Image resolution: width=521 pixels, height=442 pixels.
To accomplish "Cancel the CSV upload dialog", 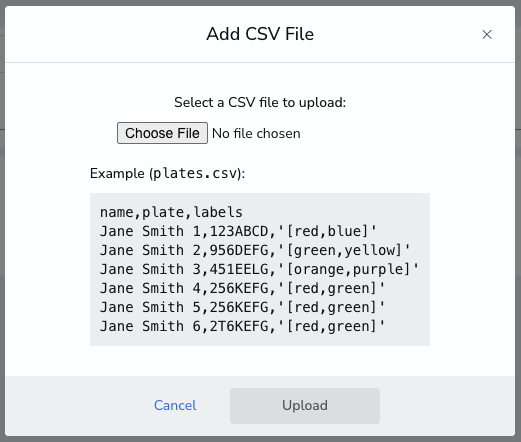I will [175, 405].
